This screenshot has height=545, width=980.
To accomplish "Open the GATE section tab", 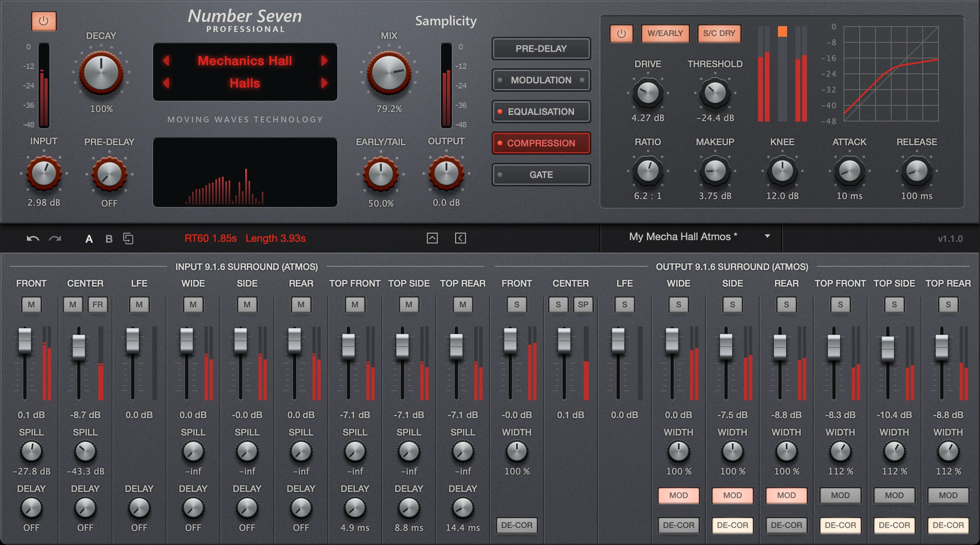I will (541, 175).
